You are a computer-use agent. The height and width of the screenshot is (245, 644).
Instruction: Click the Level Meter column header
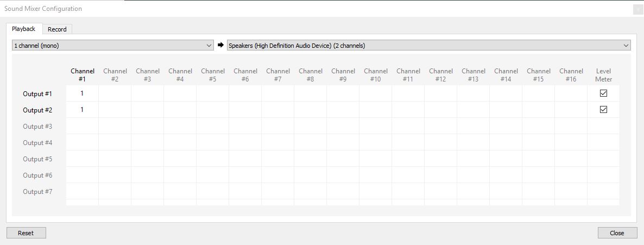point(603,75)
